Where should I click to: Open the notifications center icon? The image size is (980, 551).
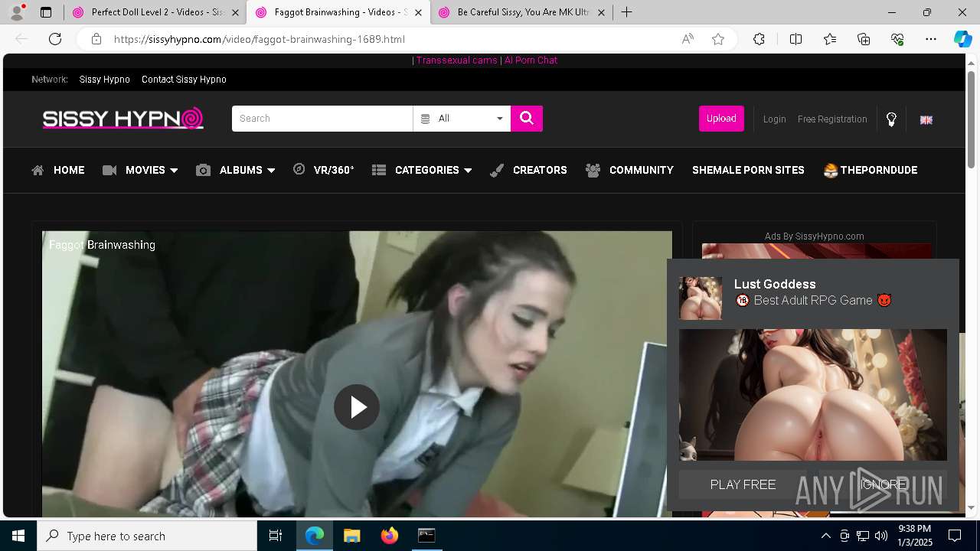click(955, 536)
